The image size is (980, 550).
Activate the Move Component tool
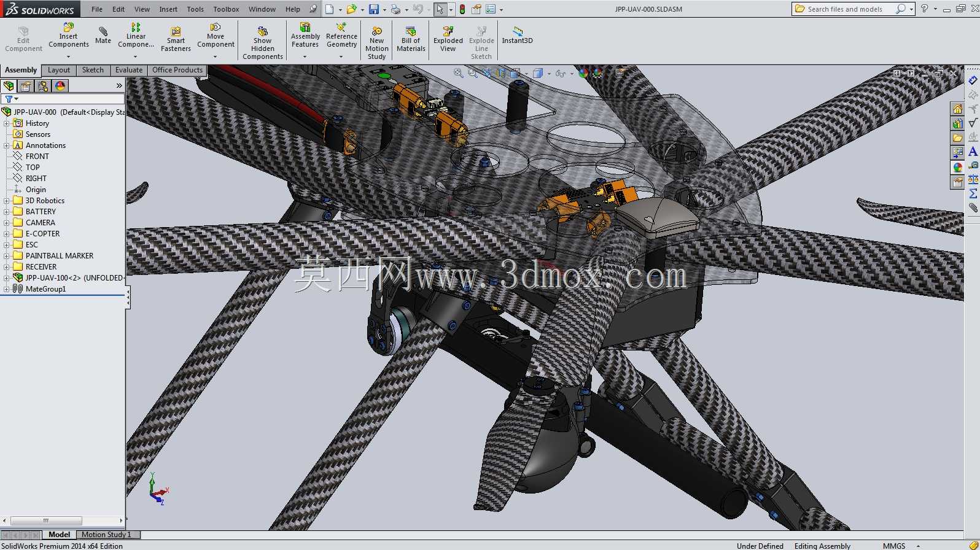(x=216, y=36)
